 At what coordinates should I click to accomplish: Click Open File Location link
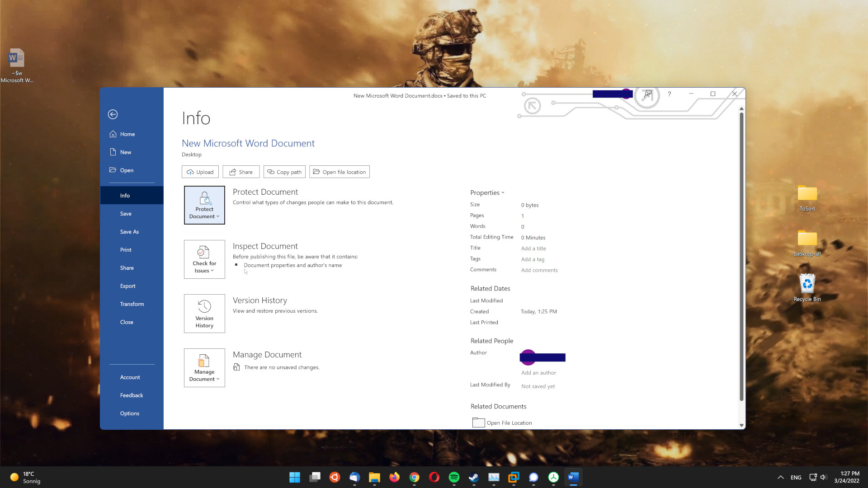tap(509, 423)
